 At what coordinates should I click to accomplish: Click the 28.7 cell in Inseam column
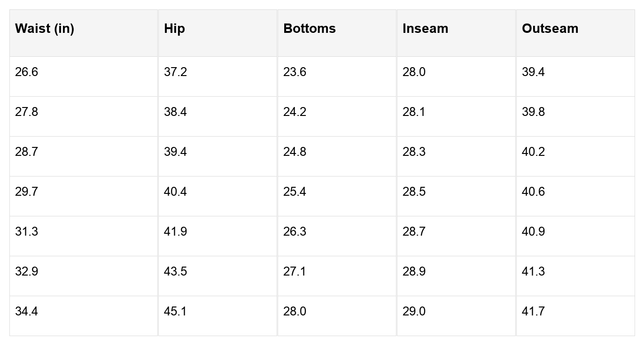point(414,232)
